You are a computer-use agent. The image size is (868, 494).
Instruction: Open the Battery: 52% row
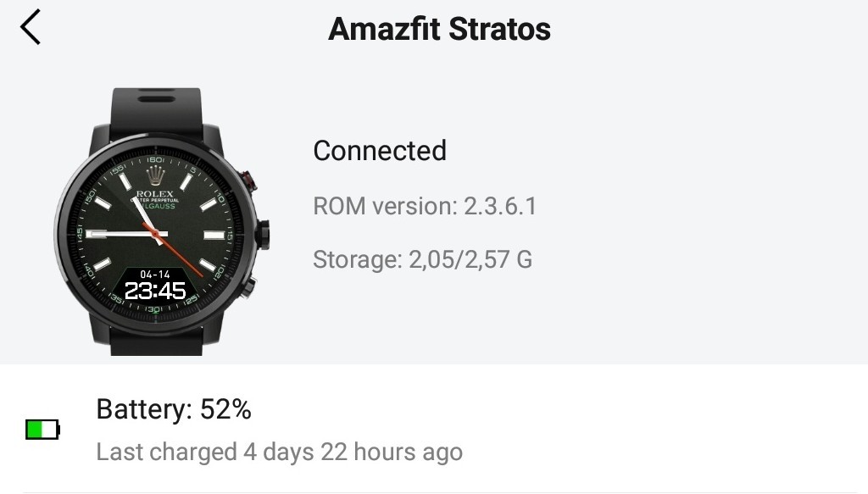[174, 410]
